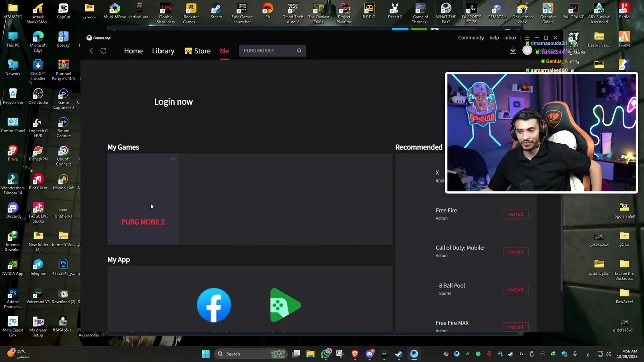The width and height of the screenshot is (644, 362).
Task: Go back with the GameLoop back arrow
Action: 91,51
